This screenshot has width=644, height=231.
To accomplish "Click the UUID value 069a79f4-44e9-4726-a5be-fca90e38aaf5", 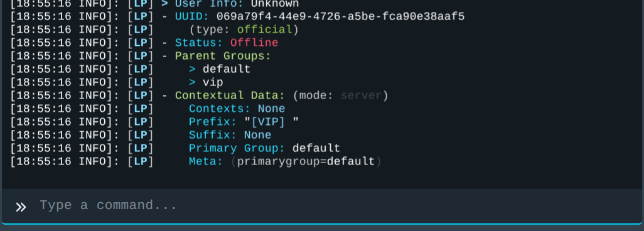I will [340, 17].
